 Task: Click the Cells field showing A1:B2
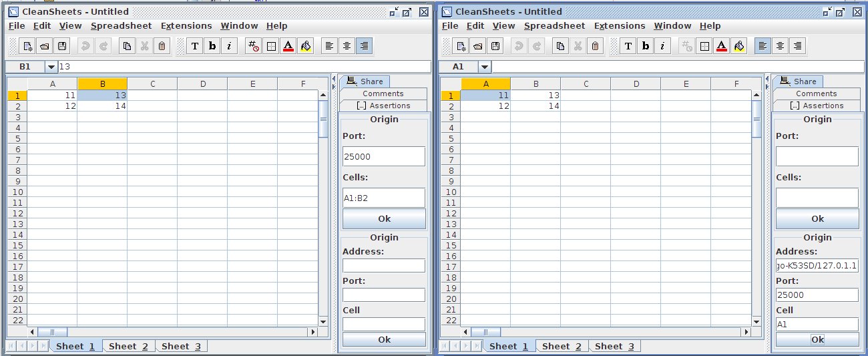[384, 198]
